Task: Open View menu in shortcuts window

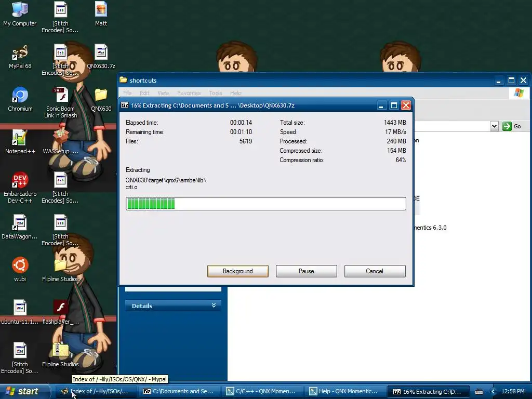Action: click(x=163, y=93)
